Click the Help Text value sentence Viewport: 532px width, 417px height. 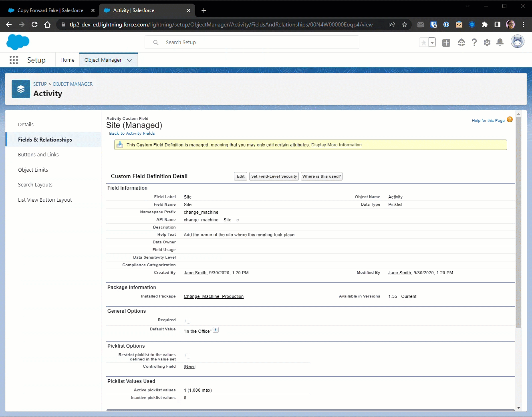tap(240, 235)
